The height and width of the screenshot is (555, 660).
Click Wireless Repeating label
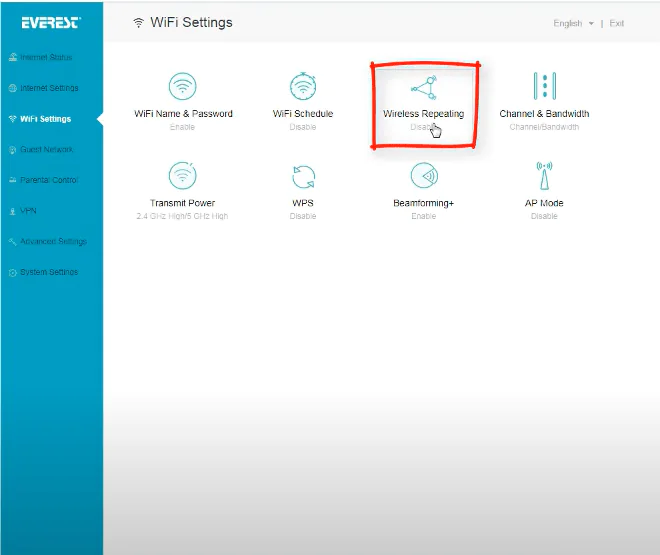pos(423,114)
